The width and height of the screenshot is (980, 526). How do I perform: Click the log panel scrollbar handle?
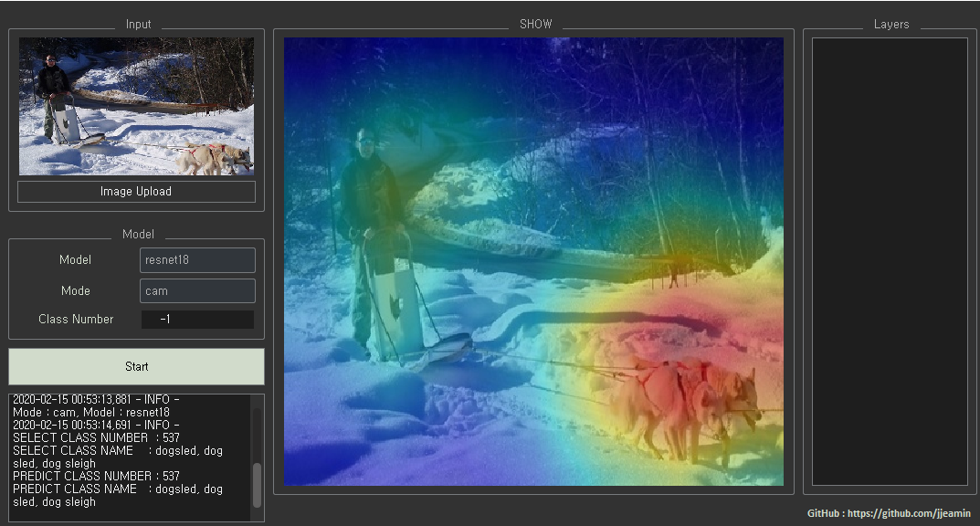click(x=257, y=484)
